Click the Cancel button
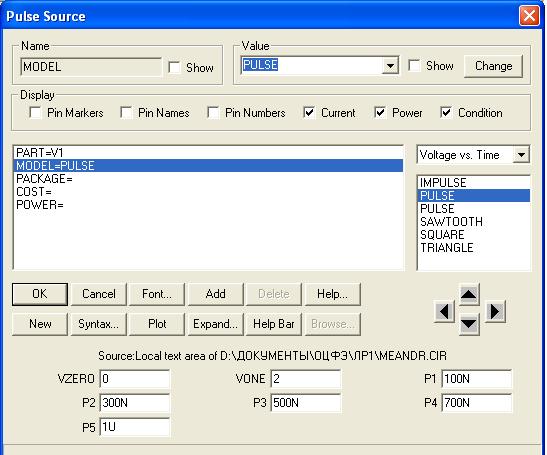547x455 pixels. 99,294
